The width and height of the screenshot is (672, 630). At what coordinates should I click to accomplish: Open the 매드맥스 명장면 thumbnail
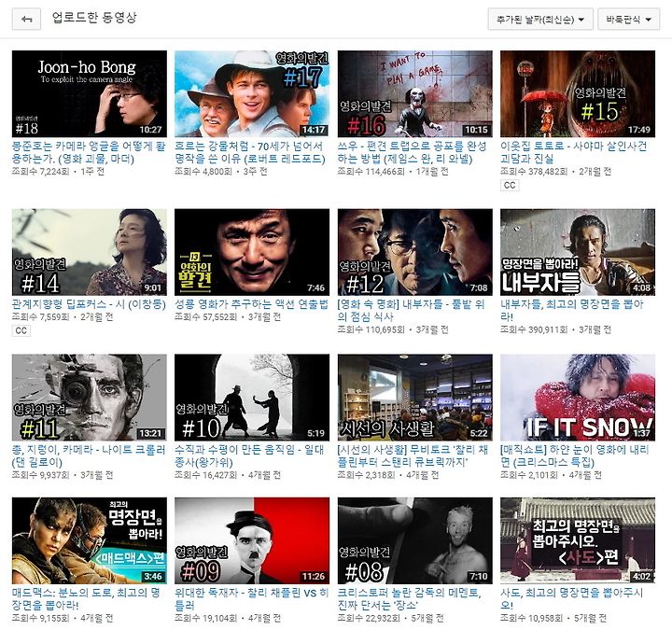[90, 540]
